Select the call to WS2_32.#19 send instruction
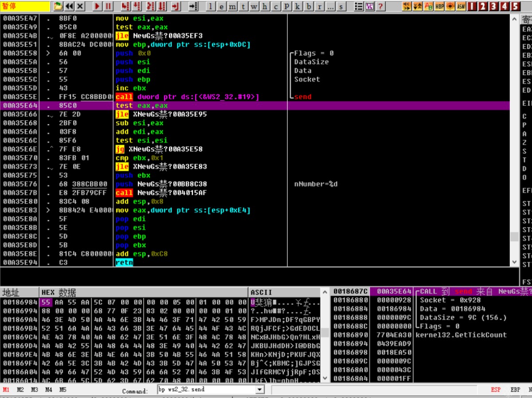 coord(188,97)
